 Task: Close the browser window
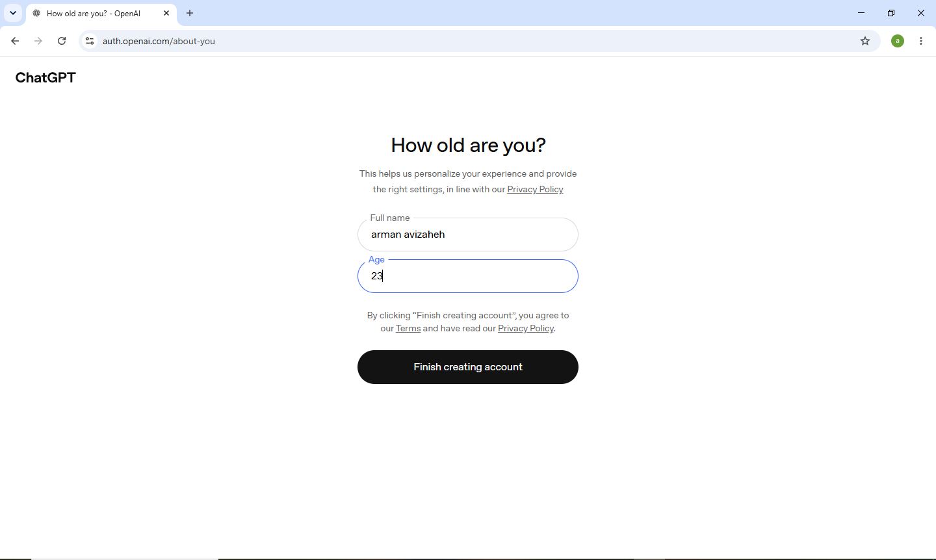click(x=921, y=13)
